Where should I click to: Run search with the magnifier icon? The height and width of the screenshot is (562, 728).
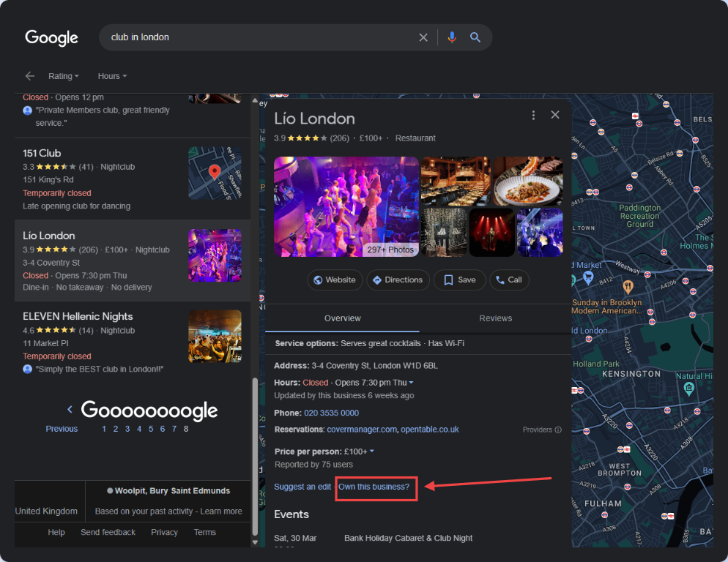[475, 37]
